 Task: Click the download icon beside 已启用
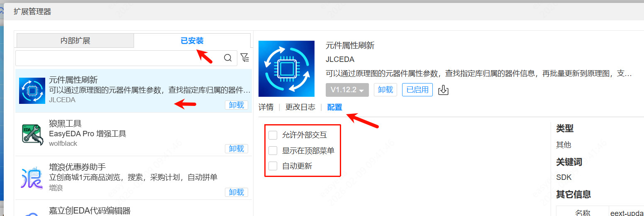click(x=444, y=90)
